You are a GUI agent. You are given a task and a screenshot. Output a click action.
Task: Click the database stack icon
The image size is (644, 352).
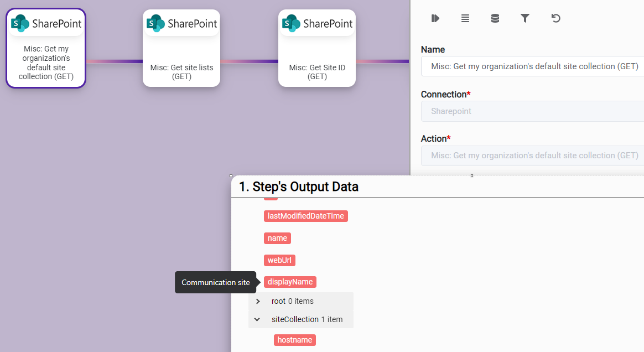click(x=495, y=18)
